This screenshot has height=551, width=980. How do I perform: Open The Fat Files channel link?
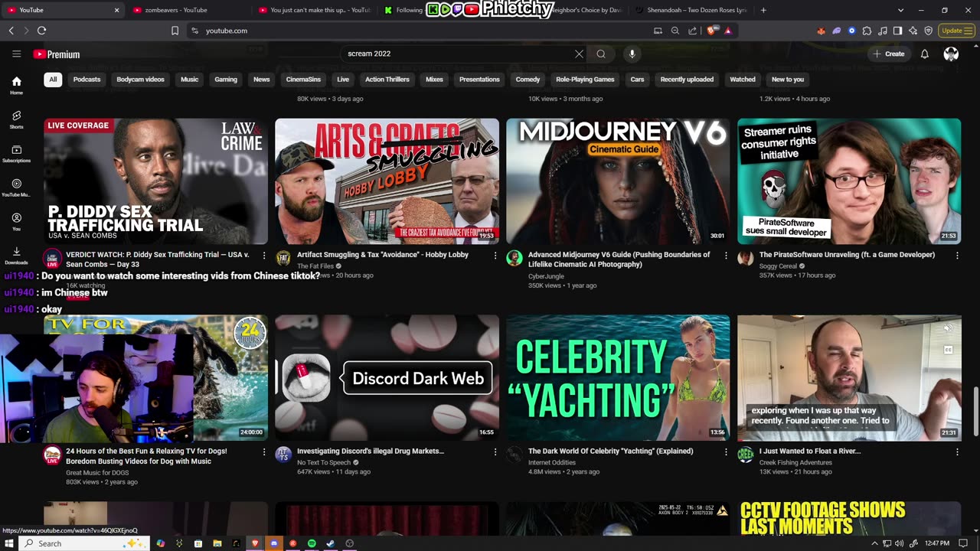click(x=315, y=266)
